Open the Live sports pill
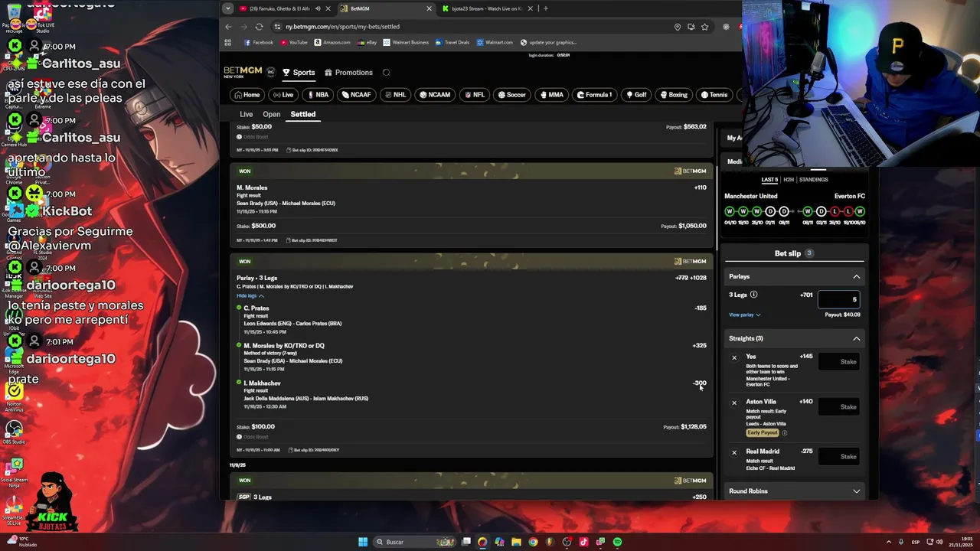 click(283, 95)
